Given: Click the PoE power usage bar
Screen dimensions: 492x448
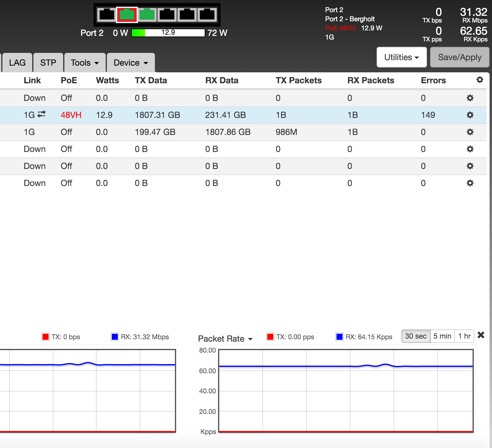Looking at the screenshot, I should (x=168, y=33).
